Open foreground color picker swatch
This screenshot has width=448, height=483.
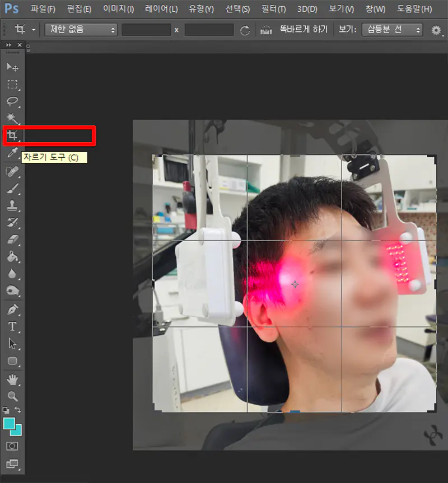pos(8,424)
